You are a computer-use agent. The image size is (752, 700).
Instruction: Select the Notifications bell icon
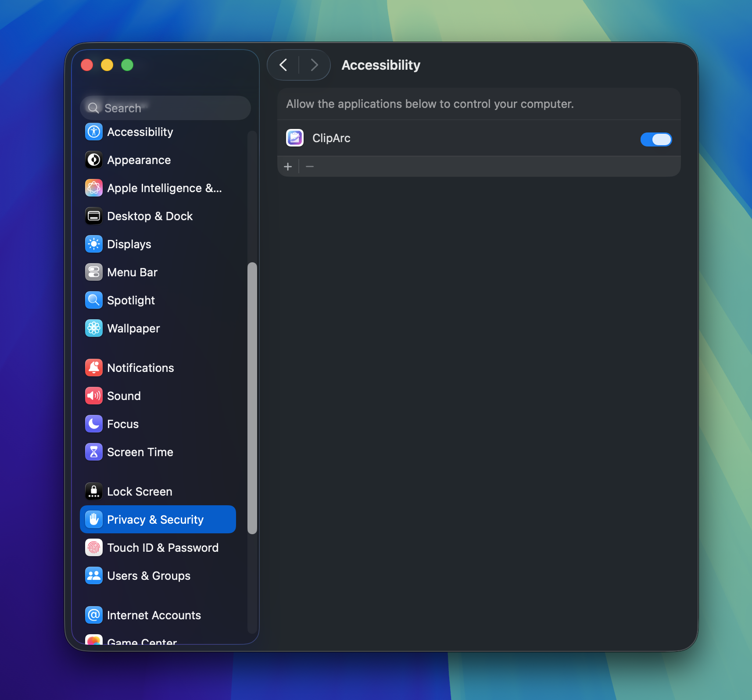[93, 368]
